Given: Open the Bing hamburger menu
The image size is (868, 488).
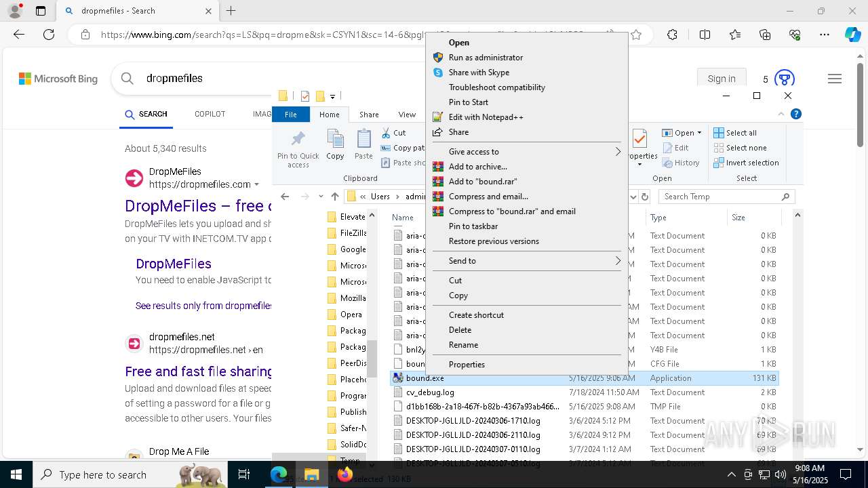Looking at the screenshot, I should pyautogui.click(x=835, y=79).
